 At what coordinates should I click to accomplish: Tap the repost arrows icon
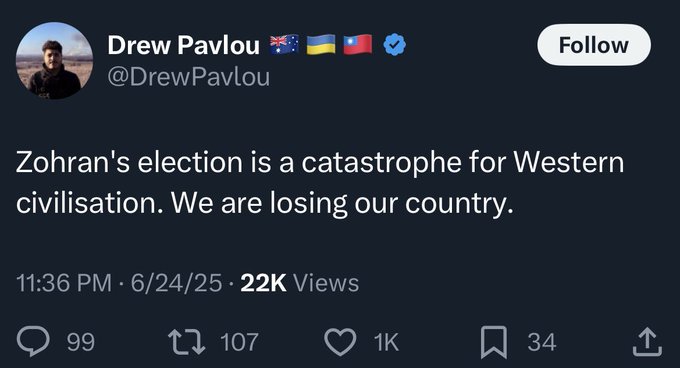pyautogui.click(x=186, y=342)
